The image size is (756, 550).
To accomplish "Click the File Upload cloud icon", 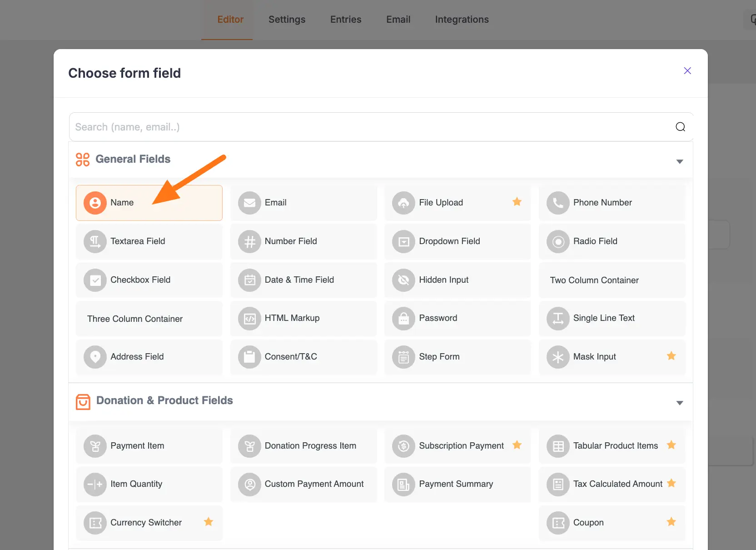I will [x=403, y=203].
